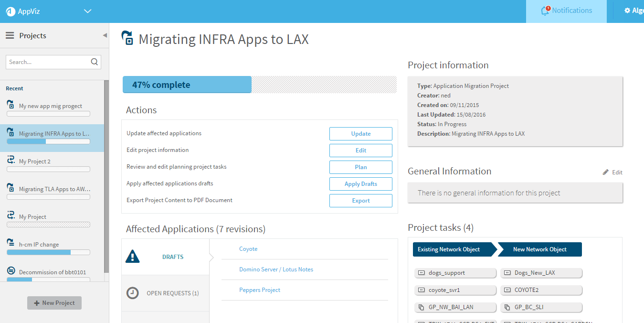Open the Domino Server / Lotus Notes link
Viewport: 644px width, 323px height.
(x=276, y=269)
